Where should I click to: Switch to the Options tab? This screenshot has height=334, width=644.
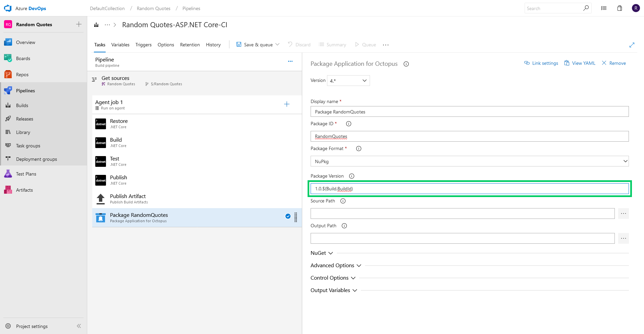[166, 45]
